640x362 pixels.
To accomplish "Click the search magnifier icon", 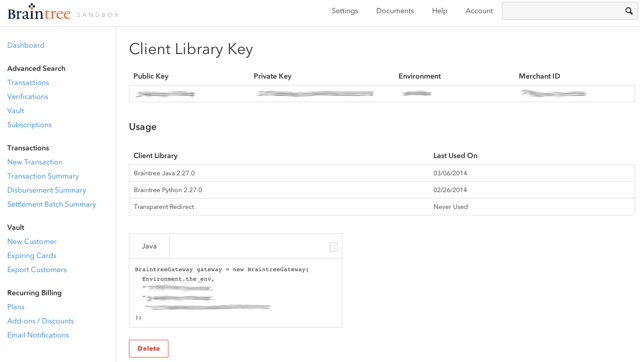I will pos(629,11).
